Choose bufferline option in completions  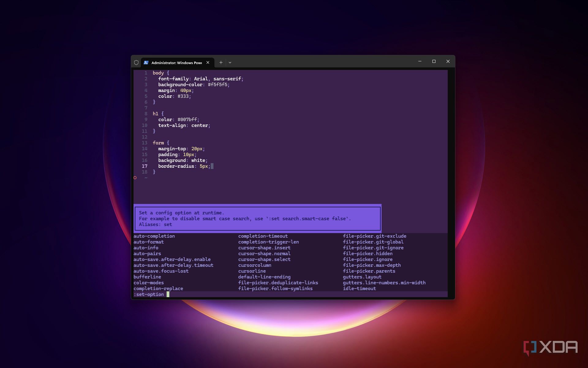coord(147,277)
